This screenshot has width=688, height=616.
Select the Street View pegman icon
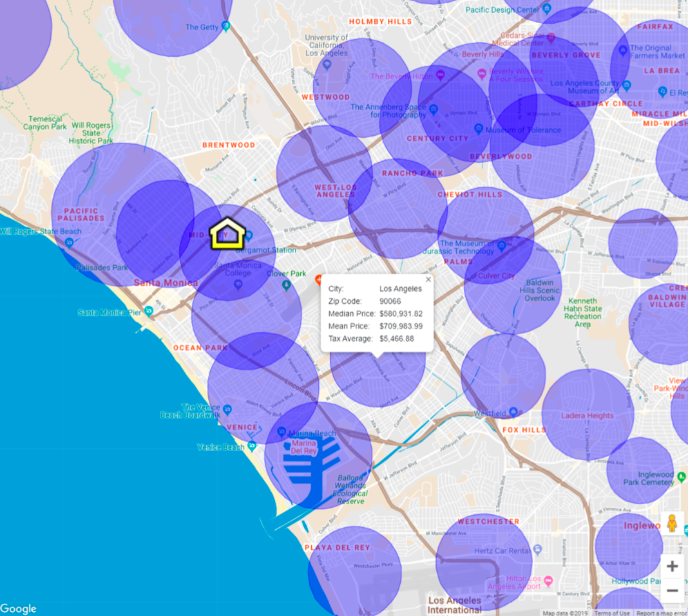672,524
